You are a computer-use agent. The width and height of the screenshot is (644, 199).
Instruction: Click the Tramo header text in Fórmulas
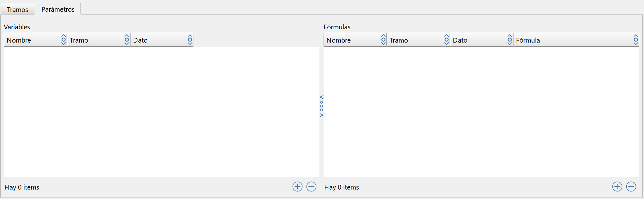tap(398, 40)
